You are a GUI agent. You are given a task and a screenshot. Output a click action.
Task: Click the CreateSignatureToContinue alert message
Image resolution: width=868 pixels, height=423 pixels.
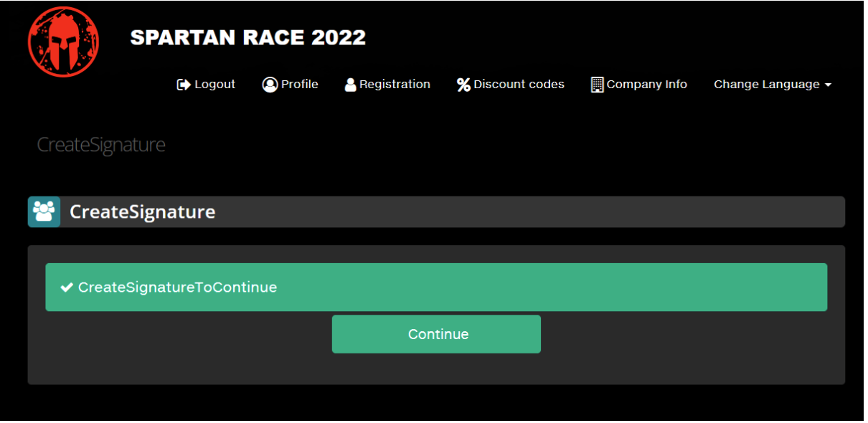pyautogui.click(x=177, y=287)
